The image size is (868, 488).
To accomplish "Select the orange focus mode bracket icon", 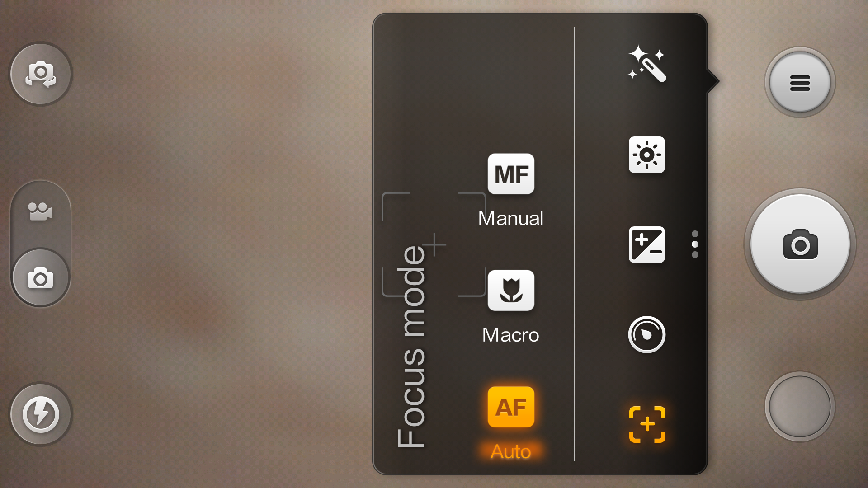I will coord(647,424).
